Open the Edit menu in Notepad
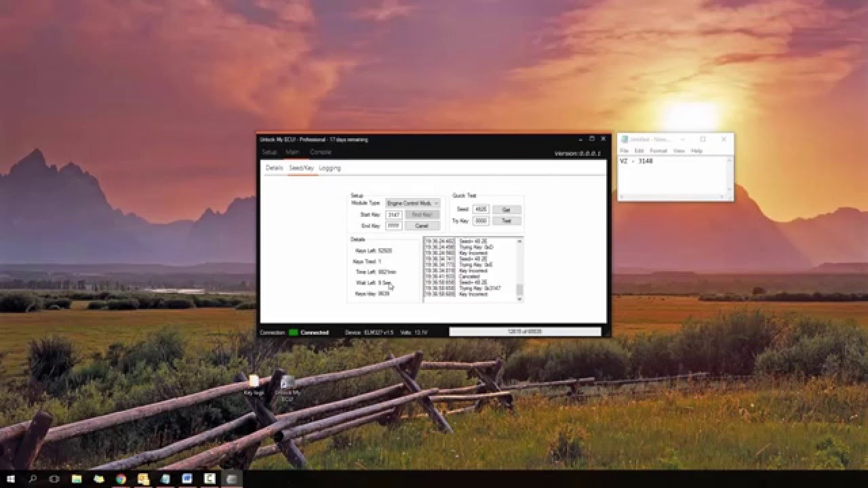 tap(639, 151)
